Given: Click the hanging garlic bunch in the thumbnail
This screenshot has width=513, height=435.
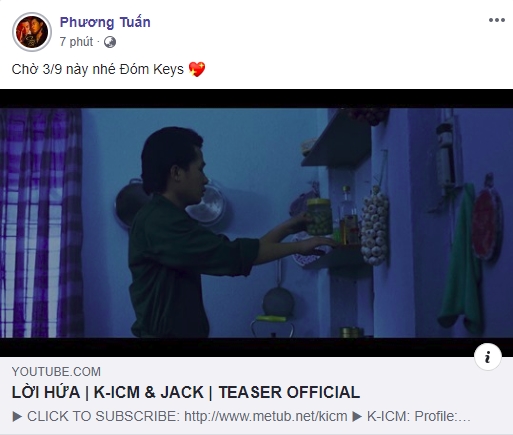Looking at the screenshot, I should pyautogui.click(x=375, y=225).
